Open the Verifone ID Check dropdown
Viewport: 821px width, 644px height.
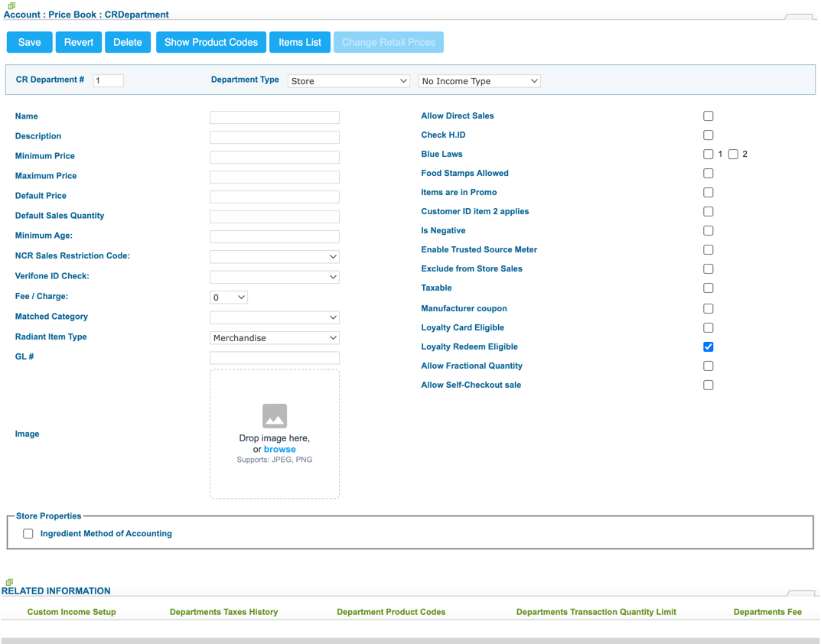(x=274, y=276)
